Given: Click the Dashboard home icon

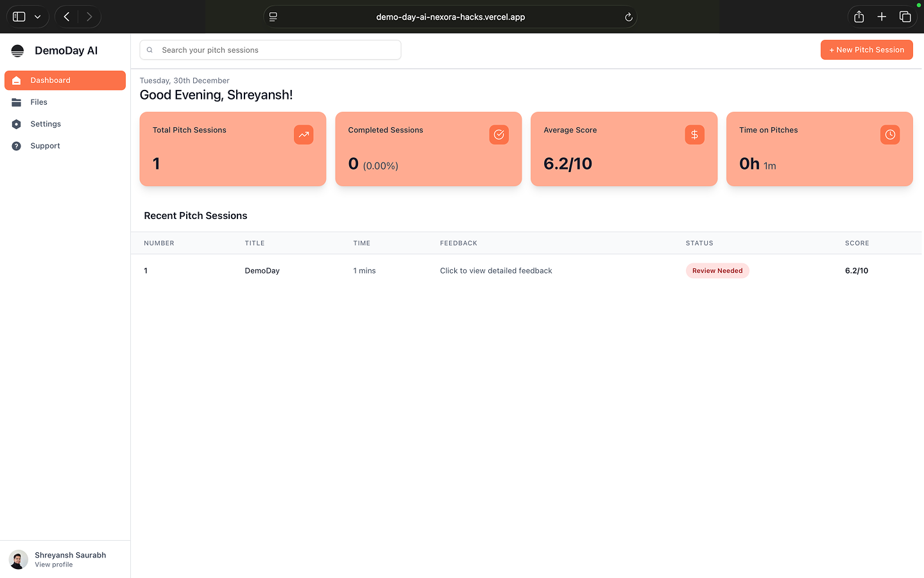Looking at the screenshot, I should pyautogui.click(x=17, y=80).
